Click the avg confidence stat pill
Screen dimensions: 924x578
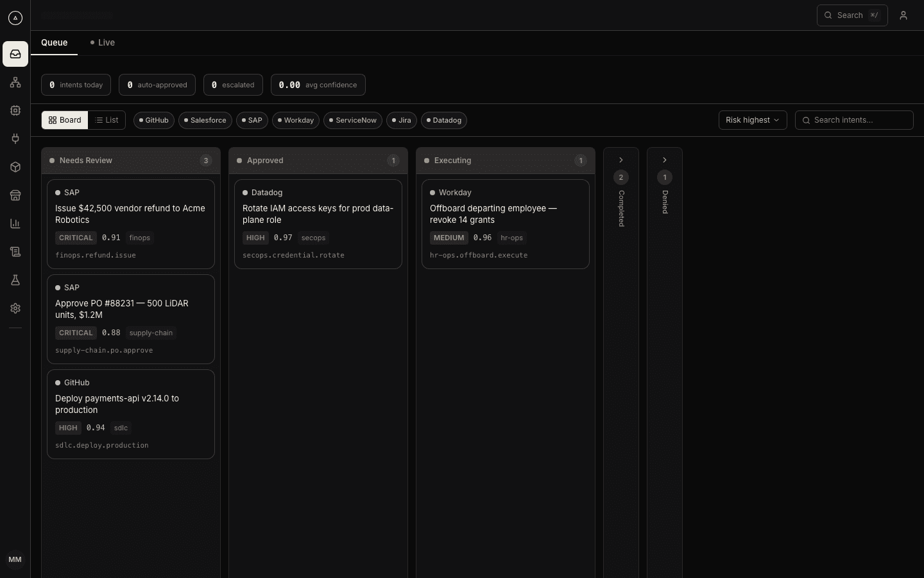[318, 85]
